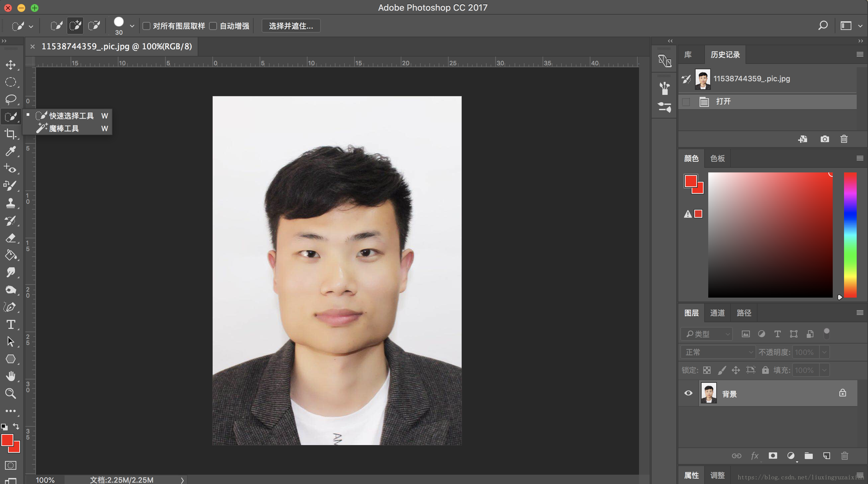Toggle the 自动增强 checkbox
The image size is (868, 484).
(x=213, y=26)
